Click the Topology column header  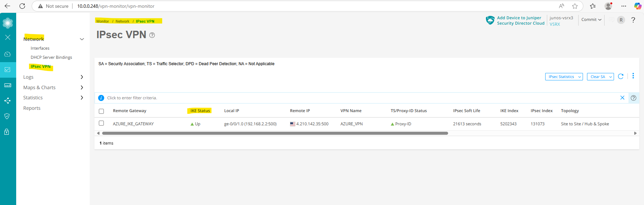570,111
